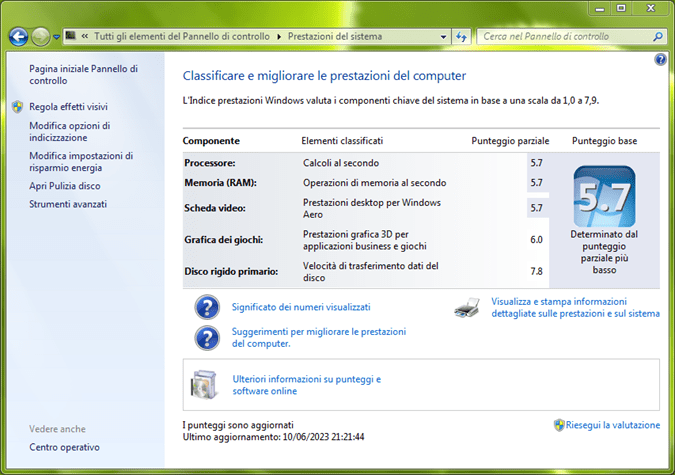Open 'Modifica opzioni di indicizzazione'
The height and width of the screenshot is (475, 675).
pyautogui.click(x=70, y=132)
